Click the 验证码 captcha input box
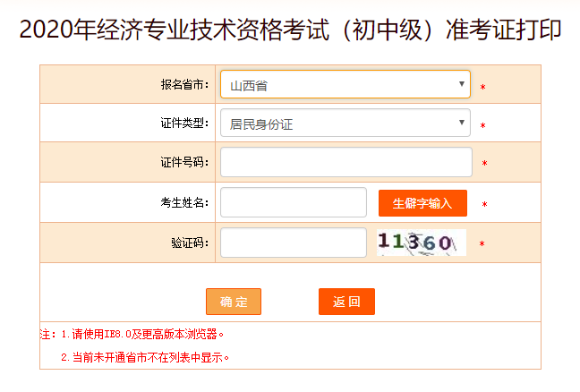 tap(293, 243)
